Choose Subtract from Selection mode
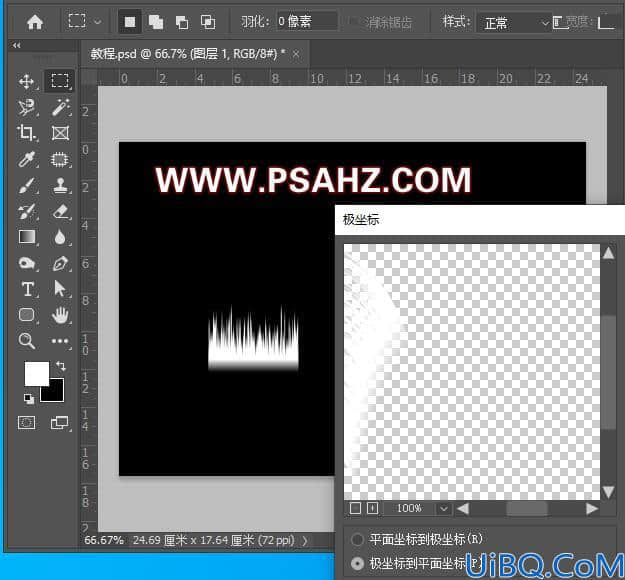Viewport: 625px width, 580px height. click(x=182, y=22)
